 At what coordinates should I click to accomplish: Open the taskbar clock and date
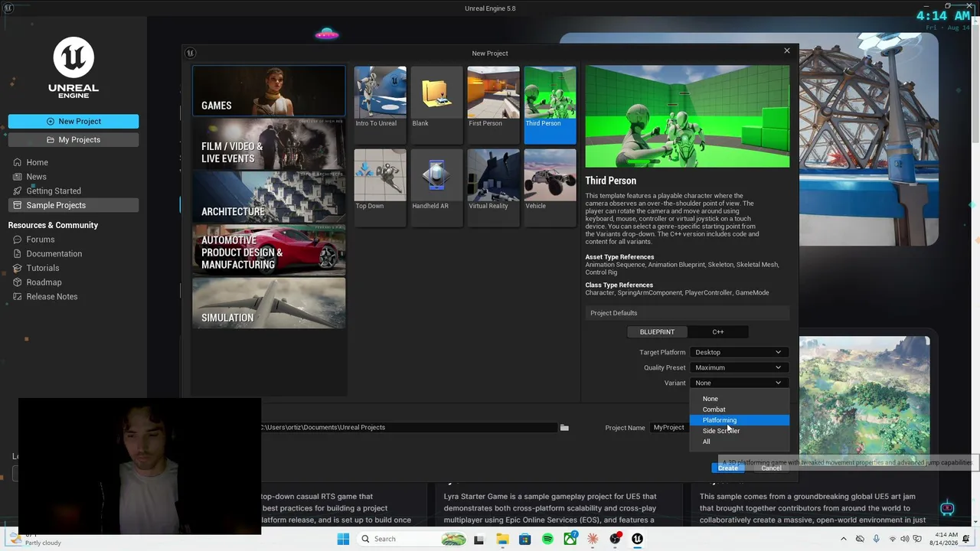[x=946, y=539]
